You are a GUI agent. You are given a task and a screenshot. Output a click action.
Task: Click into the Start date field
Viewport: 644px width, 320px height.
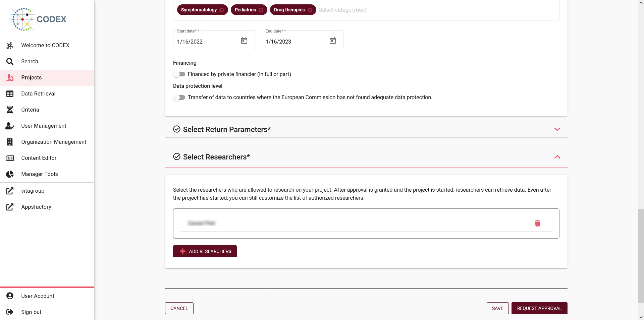click(206, 42)
